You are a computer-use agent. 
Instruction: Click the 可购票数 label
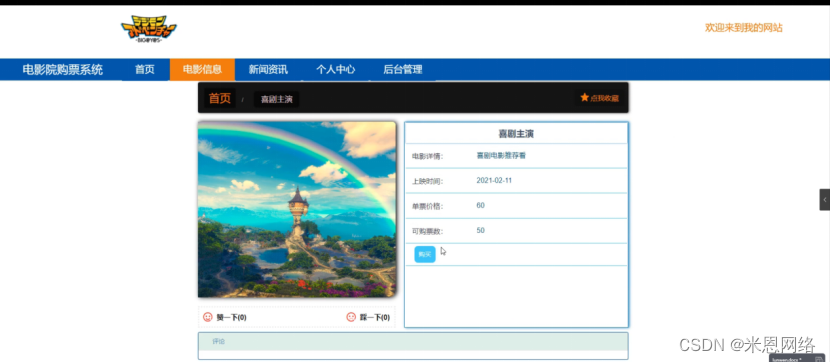[427, 231]
